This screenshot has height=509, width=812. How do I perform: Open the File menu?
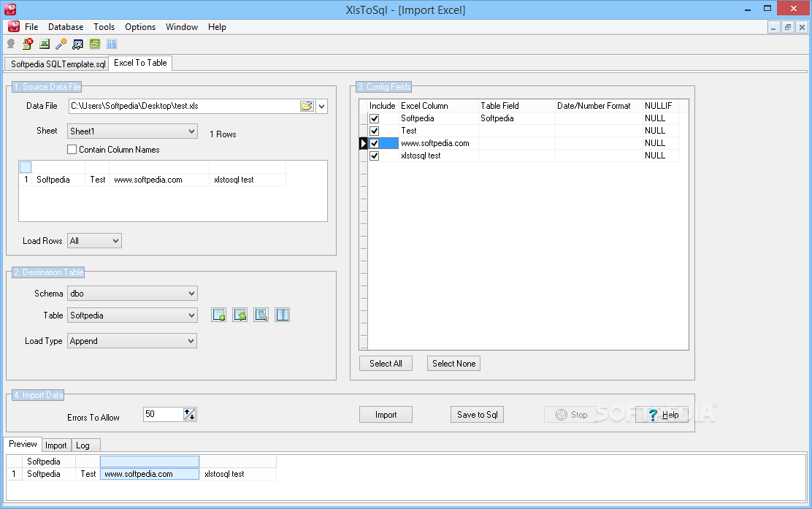(x=31, y=27)
